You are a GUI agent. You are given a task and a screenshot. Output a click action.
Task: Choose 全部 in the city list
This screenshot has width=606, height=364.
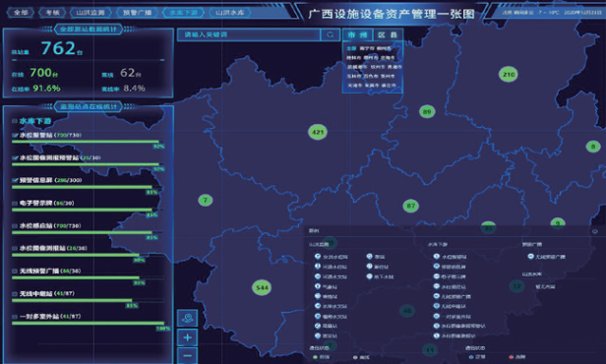point(351,48)
